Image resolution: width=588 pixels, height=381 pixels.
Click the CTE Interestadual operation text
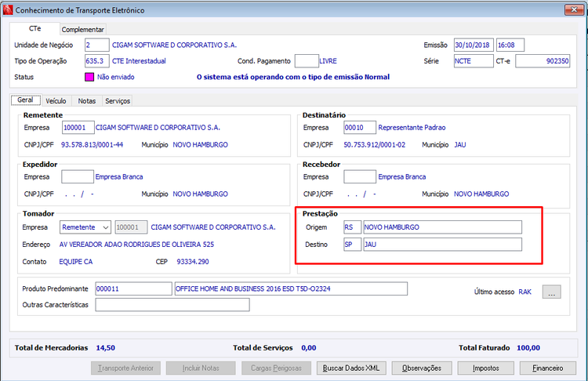[139, 60]
